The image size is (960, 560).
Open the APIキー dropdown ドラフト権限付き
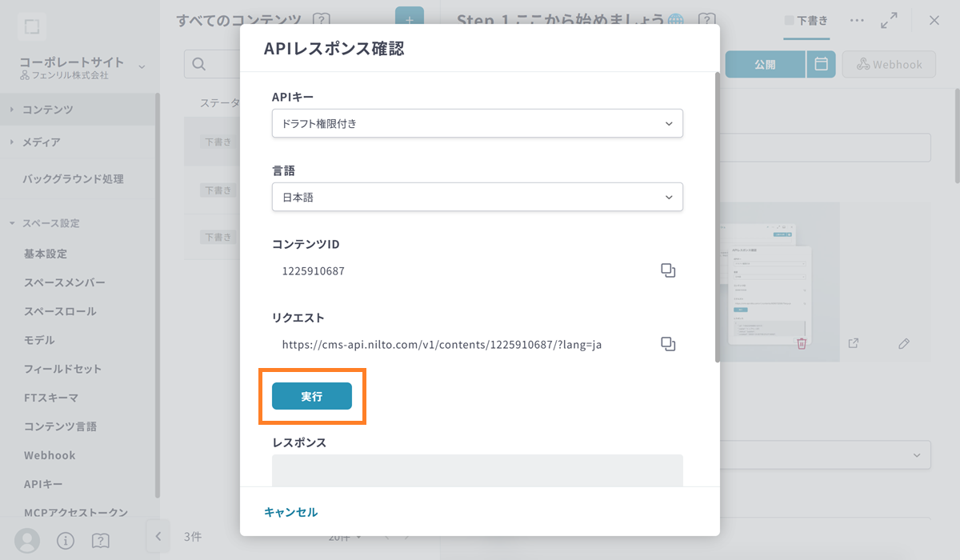tap(477, 123)
